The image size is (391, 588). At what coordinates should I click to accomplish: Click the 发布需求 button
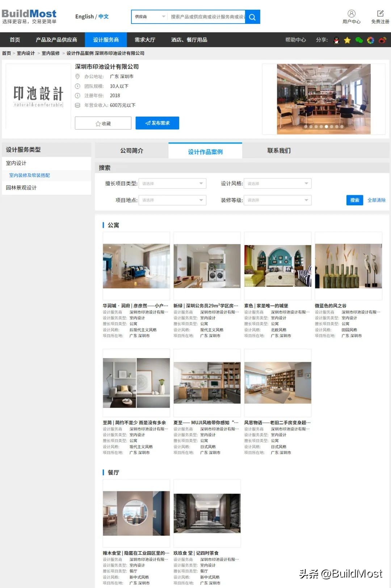tap(157, 123)
